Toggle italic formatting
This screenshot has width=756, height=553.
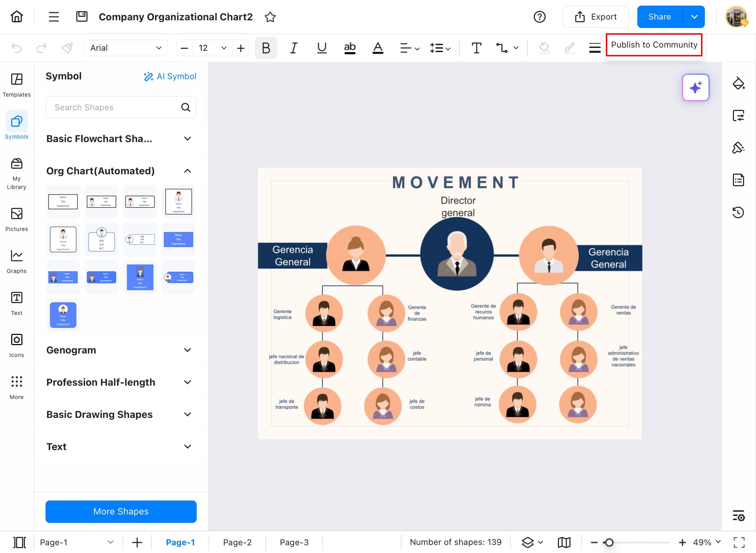click(294, 48)
